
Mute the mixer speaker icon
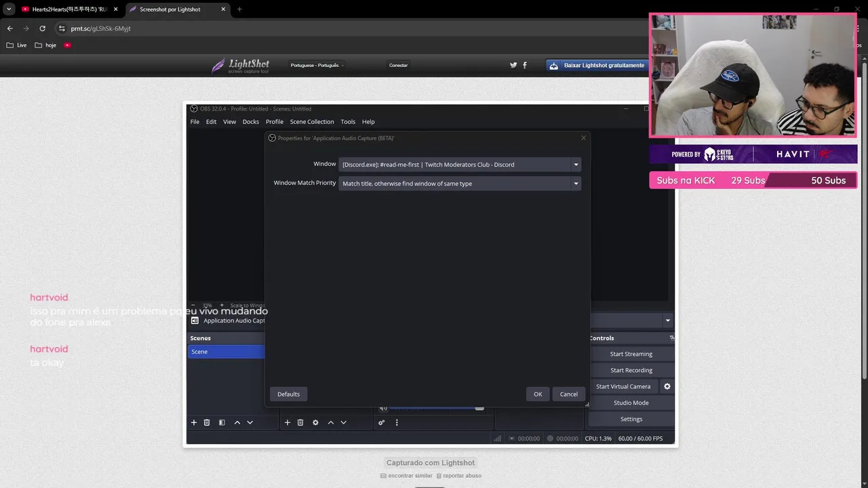(x=383, y=408)
